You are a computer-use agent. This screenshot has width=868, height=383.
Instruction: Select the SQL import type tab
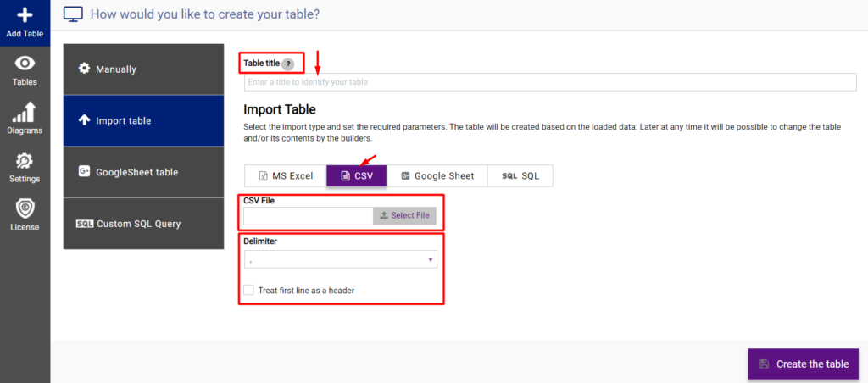[520, 176]
